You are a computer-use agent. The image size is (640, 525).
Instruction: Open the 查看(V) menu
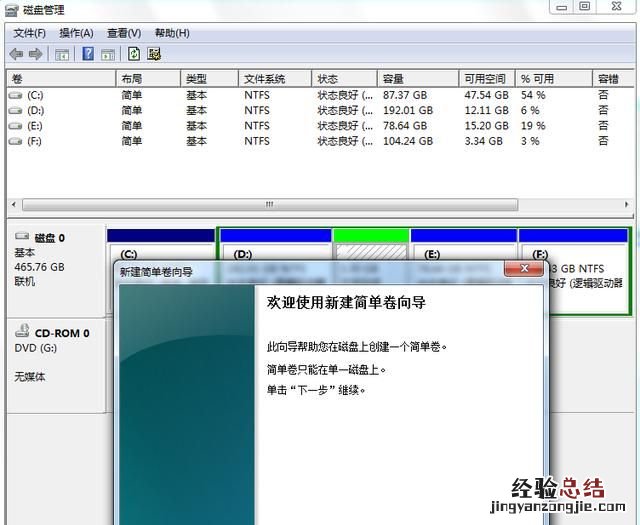[x=124, y=33]
